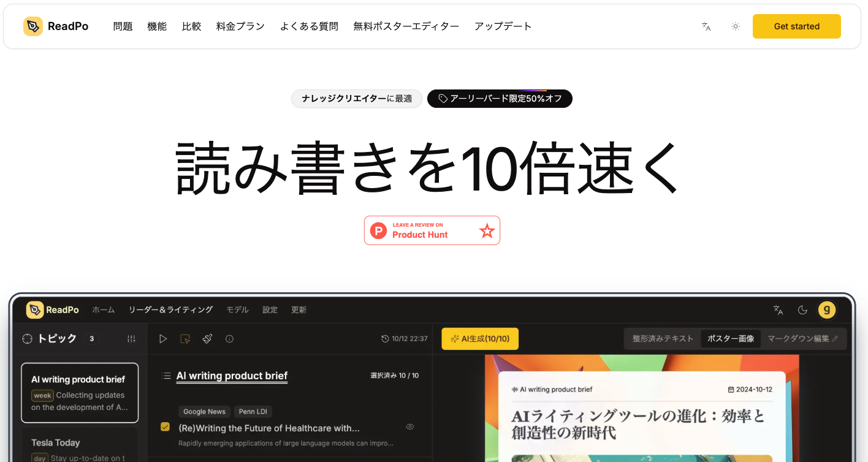Click the Product Hunt P logo icon

[x=379, y=231]
